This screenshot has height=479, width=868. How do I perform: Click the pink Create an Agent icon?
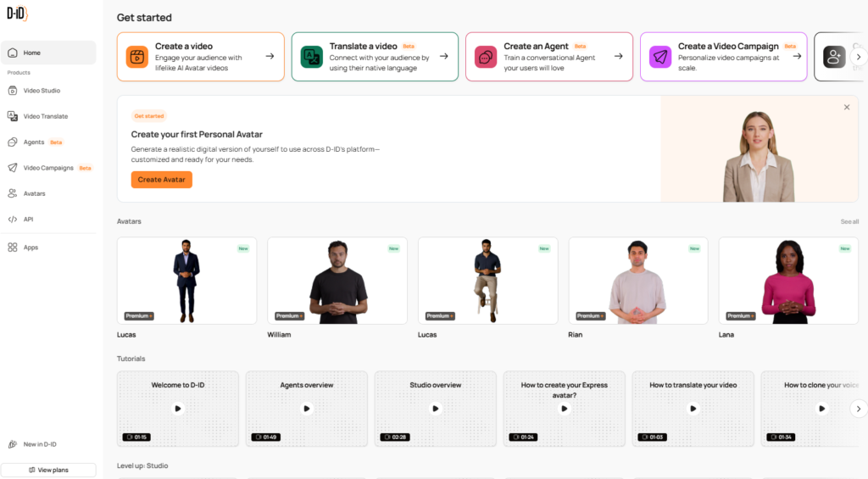pos(486,57)
